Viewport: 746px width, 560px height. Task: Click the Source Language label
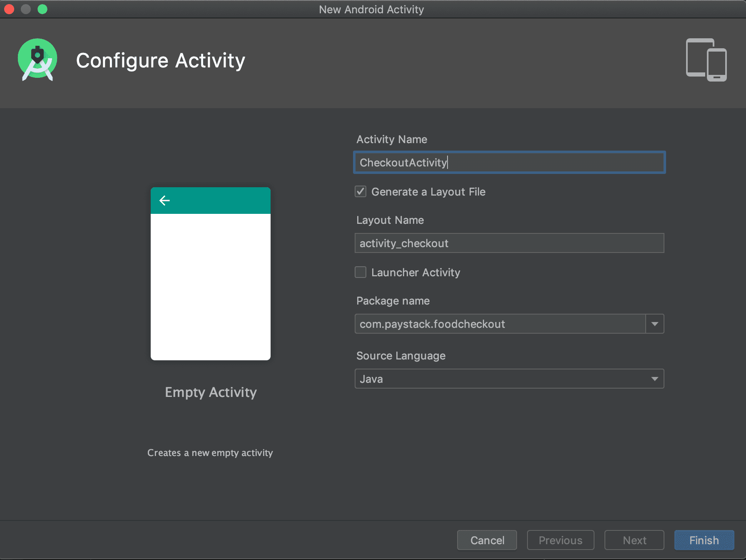401,356
